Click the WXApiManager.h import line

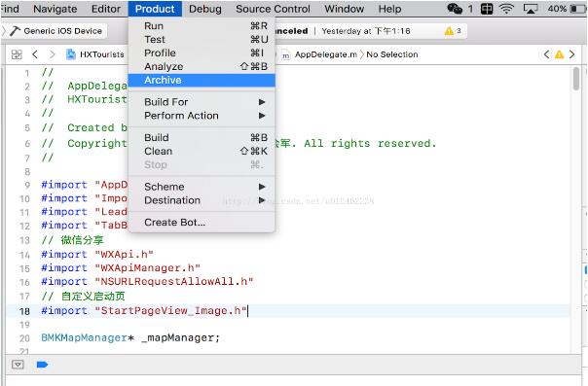click(x=121, y=268)
